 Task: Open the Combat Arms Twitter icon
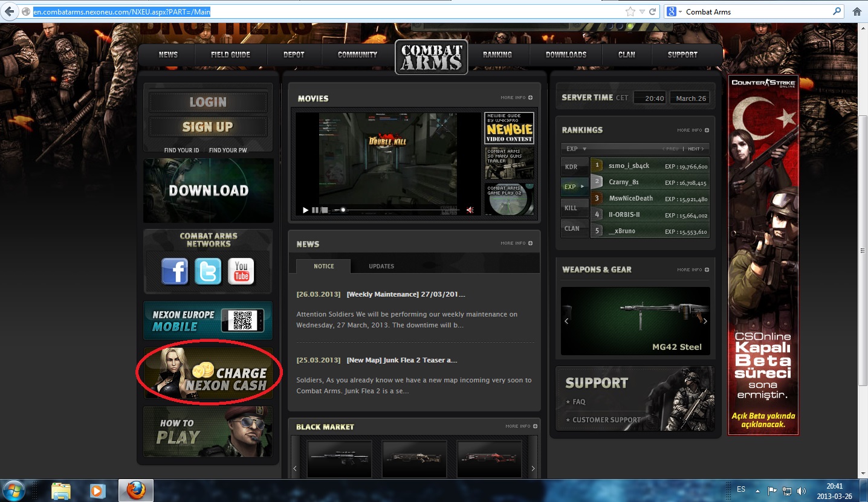point(208,271)
